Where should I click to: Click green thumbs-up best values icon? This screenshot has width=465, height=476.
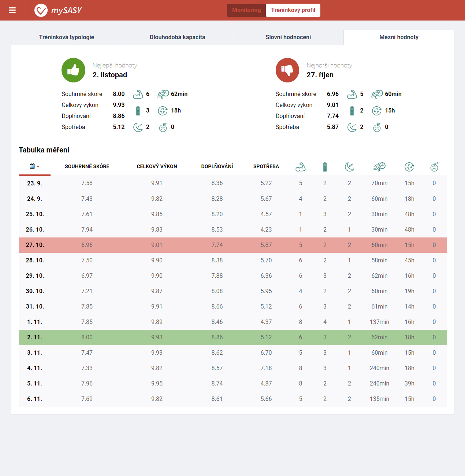coord(73,70)
